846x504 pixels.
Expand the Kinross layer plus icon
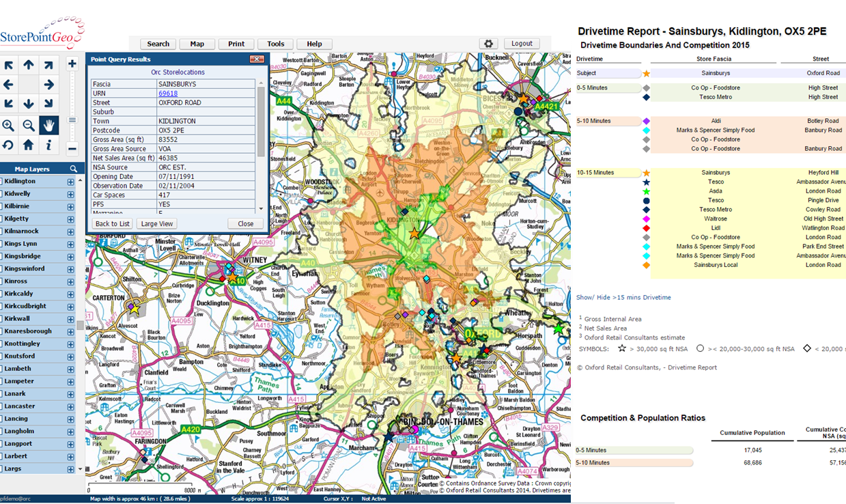70,281
